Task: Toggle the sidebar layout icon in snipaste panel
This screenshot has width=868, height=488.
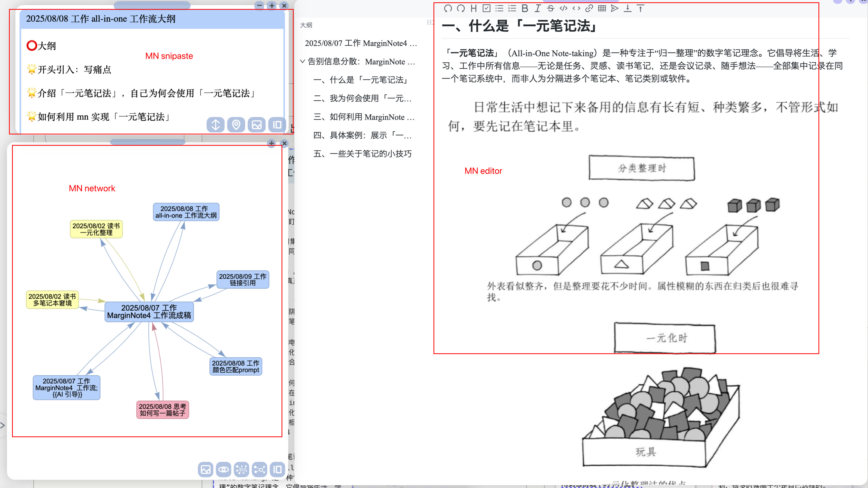Action: click(x=277, y=125)
